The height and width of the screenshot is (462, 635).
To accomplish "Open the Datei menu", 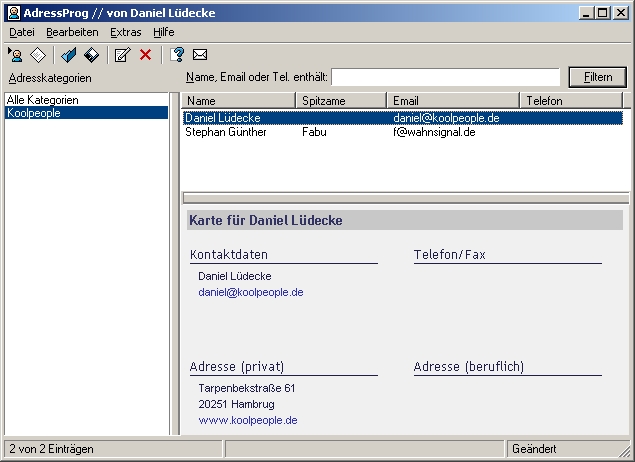I will pyautogui.click(x=21, y=32).
